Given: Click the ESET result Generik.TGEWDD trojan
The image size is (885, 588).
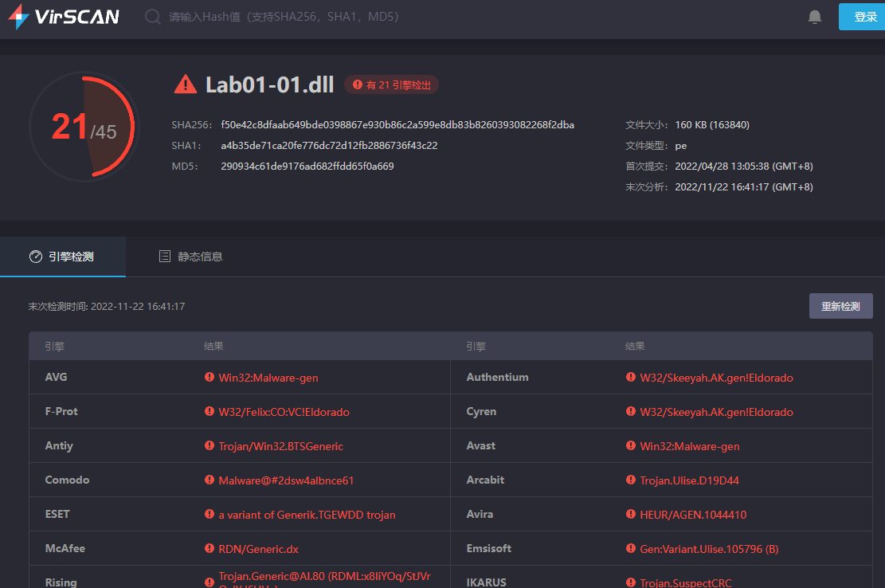Looking at the screenshot, I should 307,515.
